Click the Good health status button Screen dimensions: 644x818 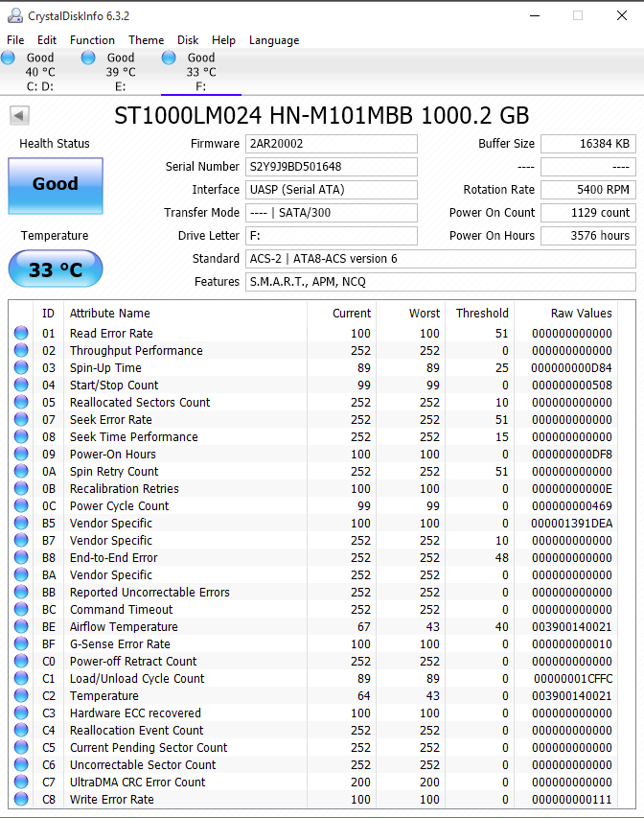[56, 186]
